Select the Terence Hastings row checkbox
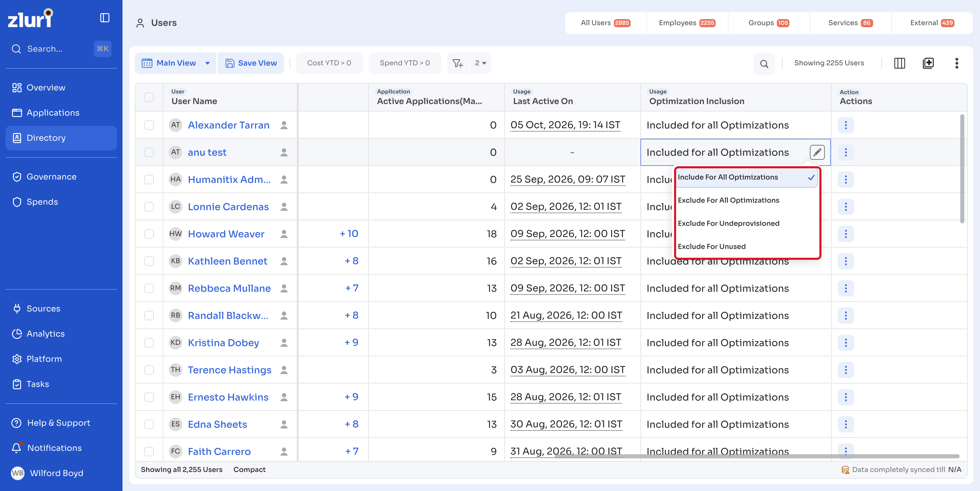 pyautogui.click(x=149, y=370)
